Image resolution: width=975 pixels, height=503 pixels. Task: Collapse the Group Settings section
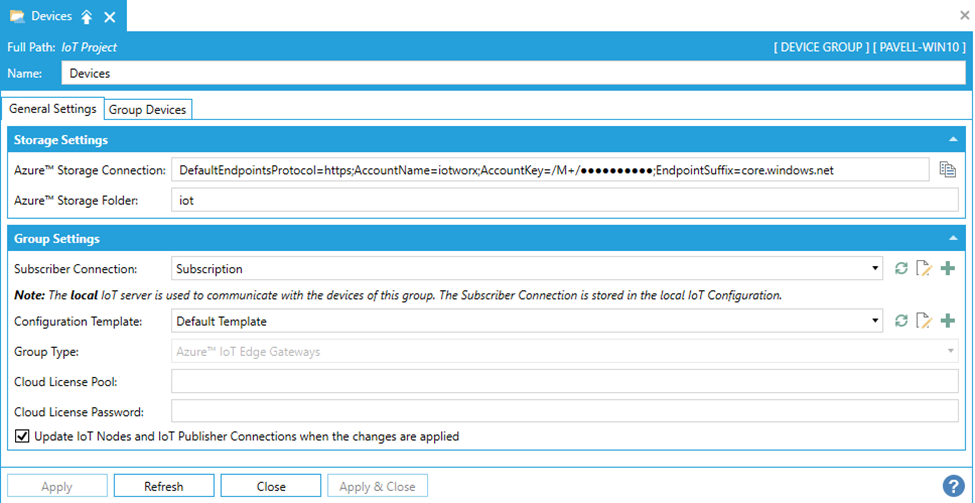pyautogui.click(x=952, y=239)
